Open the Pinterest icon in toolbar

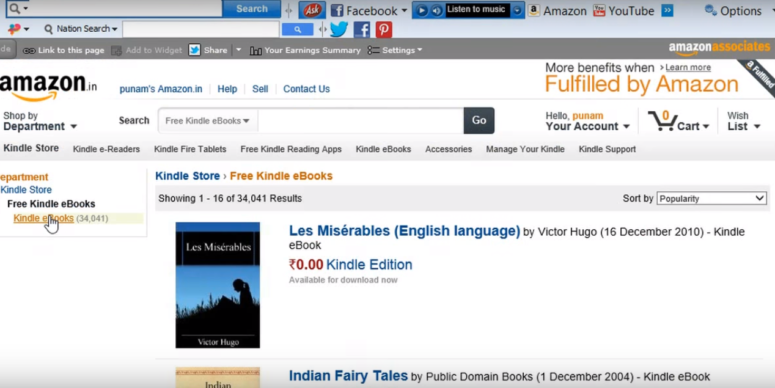point(384,30)
